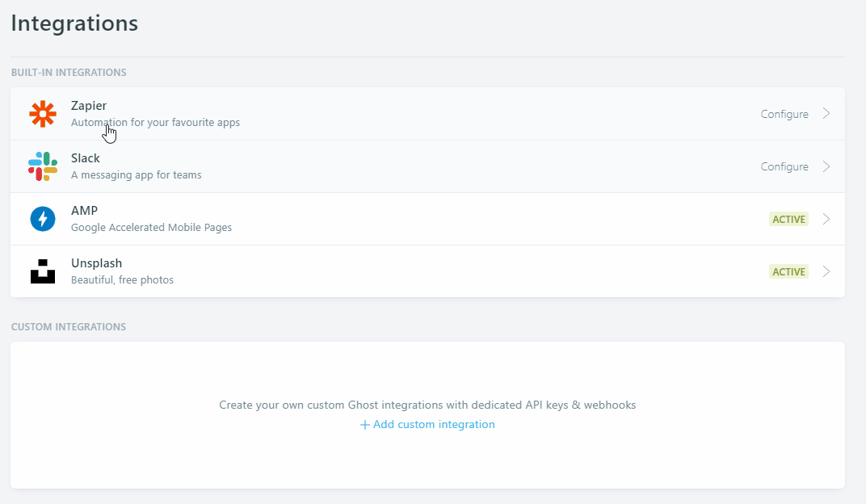Click the Zapier logo icon
866x504 pixels.
(x=42, y=113)
